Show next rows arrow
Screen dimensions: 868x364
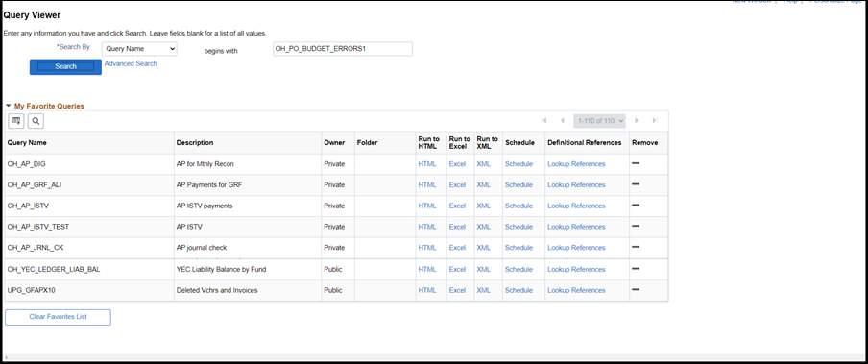click(637, 120)
